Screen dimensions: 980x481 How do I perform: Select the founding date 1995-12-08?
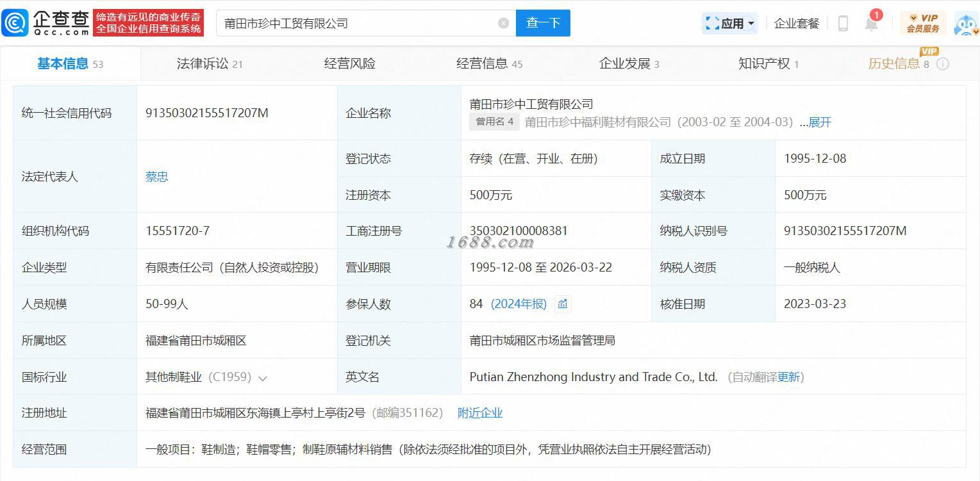(815, 158)
